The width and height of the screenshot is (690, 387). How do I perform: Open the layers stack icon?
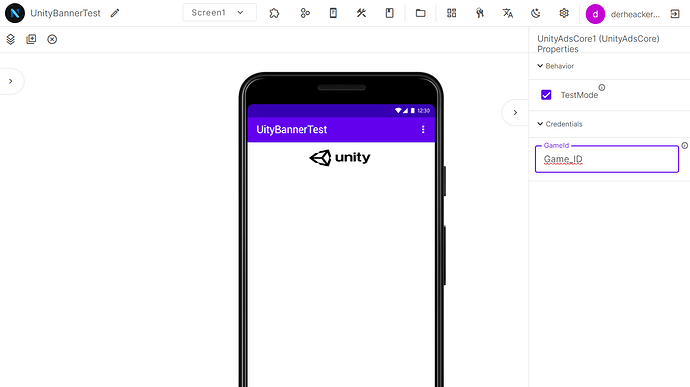click(11, 39)
